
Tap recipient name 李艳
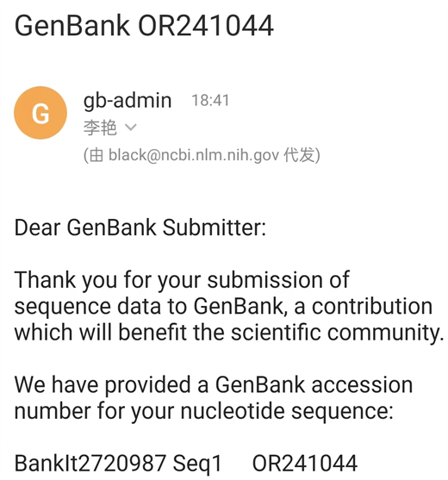(100, 128)
